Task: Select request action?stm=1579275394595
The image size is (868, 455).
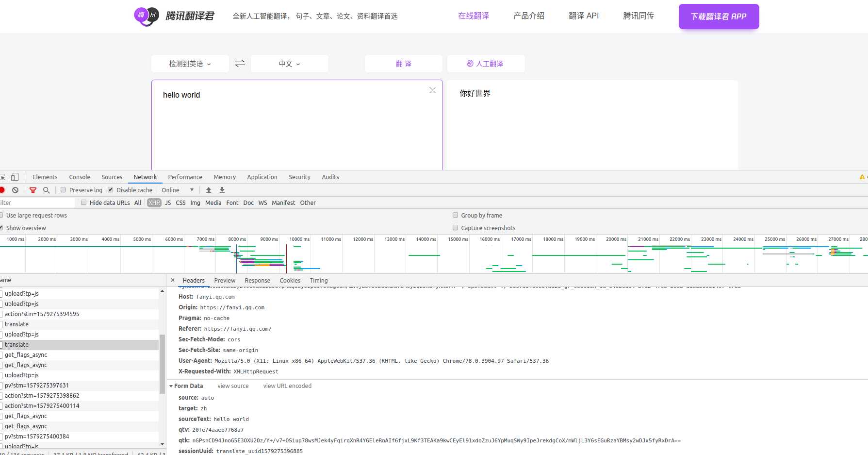Action: 80,314
